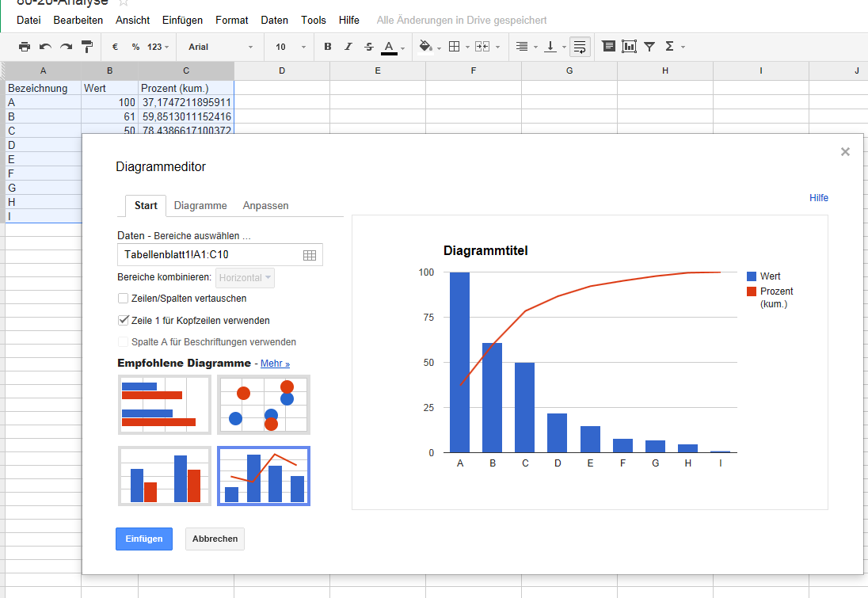868x598 pixels.
Task: Click the undo arrow icon
Action: click(x=45, y=47)
